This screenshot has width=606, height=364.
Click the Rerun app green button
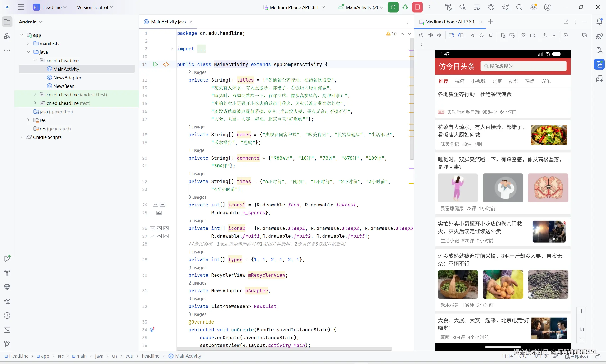(x=393, y=7)
